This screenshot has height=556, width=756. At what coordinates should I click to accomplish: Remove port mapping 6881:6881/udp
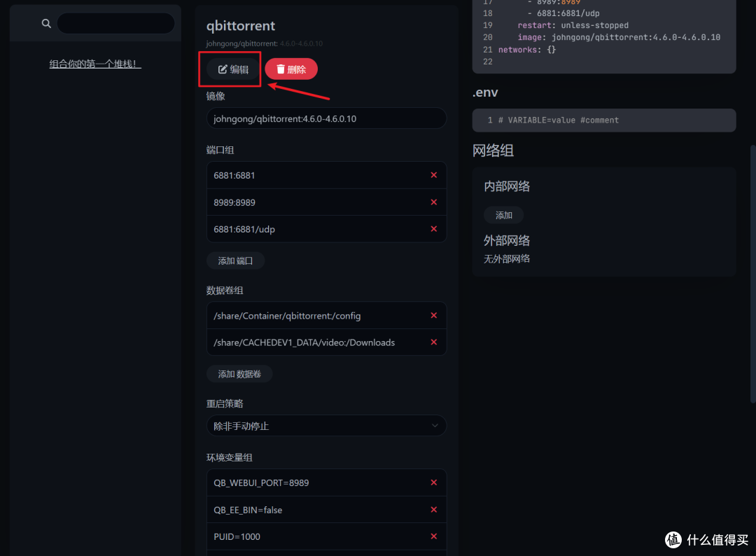[434, 228]
